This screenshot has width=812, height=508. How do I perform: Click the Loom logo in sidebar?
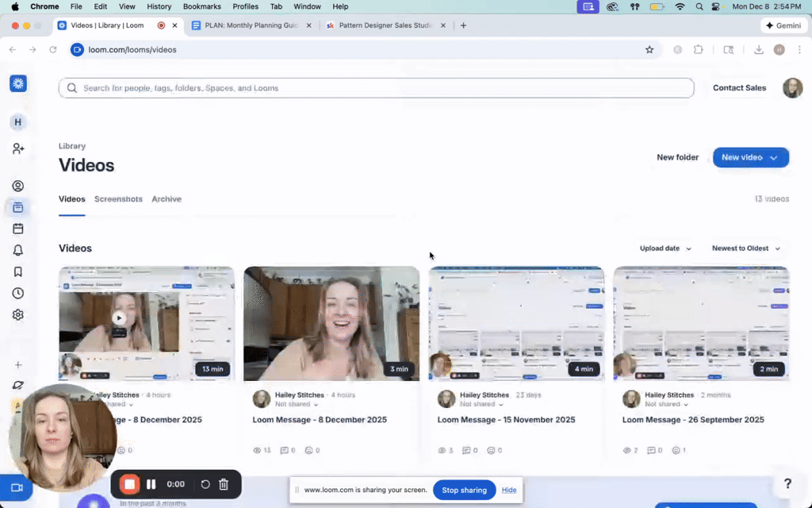[18, 83]
